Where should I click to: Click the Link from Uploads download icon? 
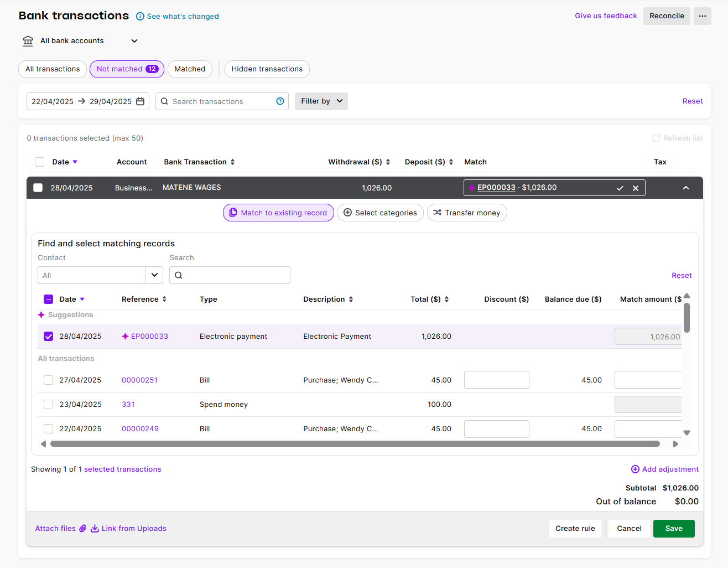pyautogui.click(x=95, y=529)
